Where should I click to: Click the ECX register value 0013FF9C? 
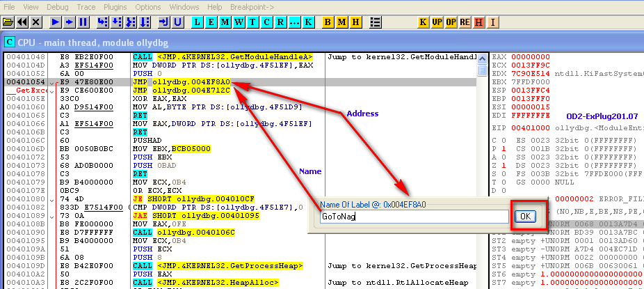(530, 65)
